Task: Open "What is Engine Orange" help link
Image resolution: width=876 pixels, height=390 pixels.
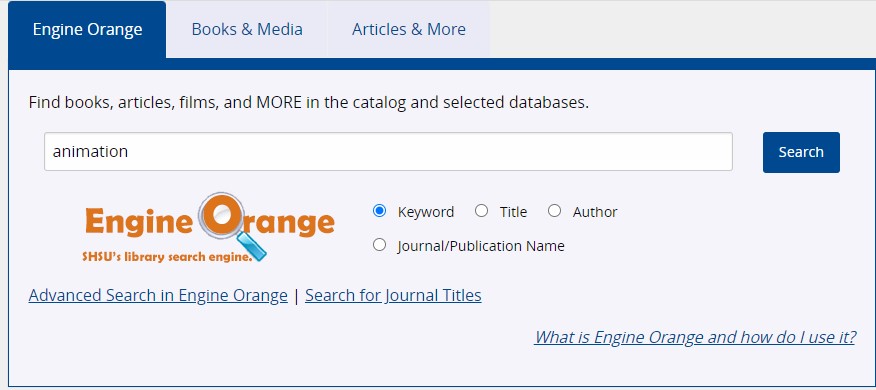Action: [x=695, y=337]
